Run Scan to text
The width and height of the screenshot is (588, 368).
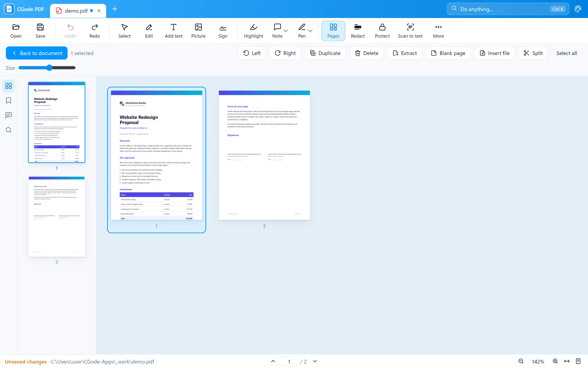tap(410, 31)
